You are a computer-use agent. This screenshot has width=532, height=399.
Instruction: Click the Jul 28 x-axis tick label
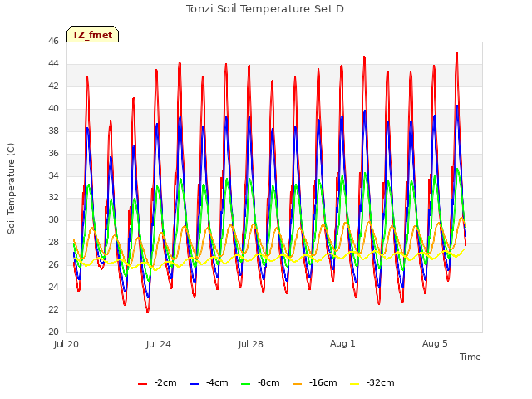(x=251, y=344)
